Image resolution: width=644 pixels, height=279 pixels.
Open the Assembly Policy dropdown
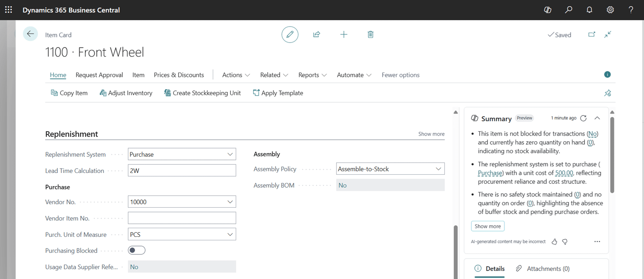tap(438, 169)
